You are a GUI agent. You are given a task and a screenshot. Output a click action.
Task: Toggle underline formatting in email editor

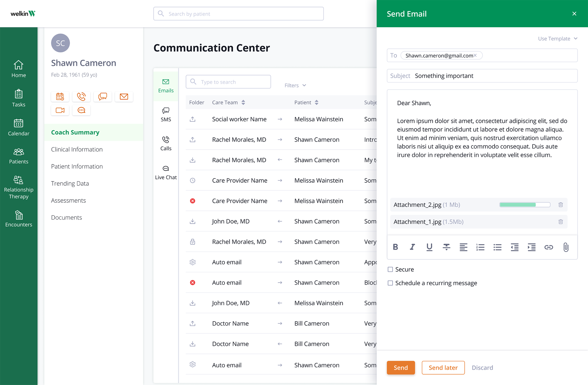[429, 247]
